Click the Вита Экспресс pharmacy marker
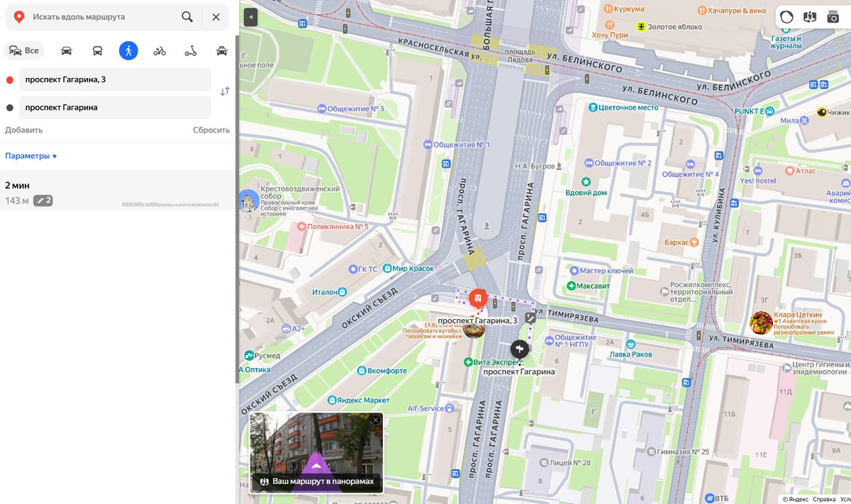This screenshot has height=504, width=851. (468, 362)
